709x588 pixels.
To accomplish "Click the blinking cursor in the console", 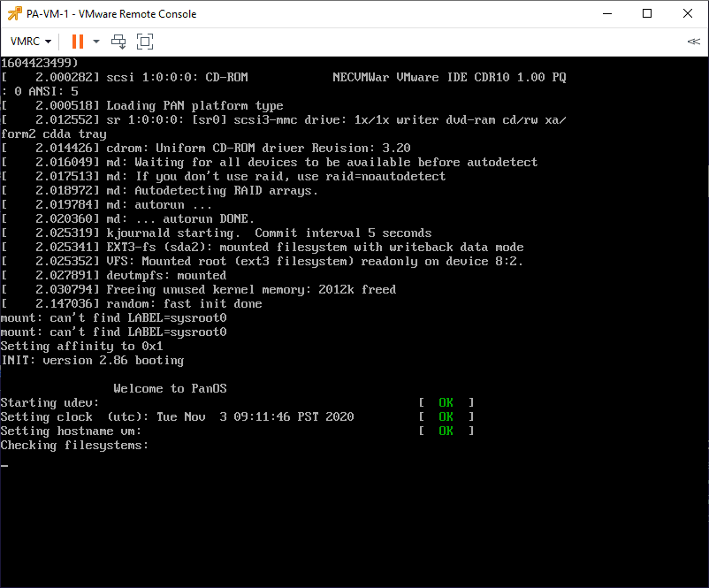I will [4, 465].
